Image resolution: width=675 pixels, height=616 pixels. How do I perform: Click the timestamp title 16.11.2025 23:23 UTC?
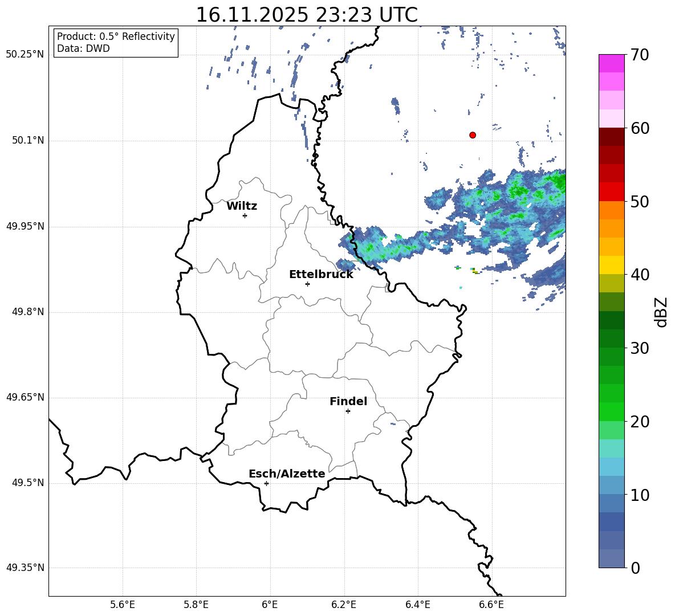(x=307, y=15)
